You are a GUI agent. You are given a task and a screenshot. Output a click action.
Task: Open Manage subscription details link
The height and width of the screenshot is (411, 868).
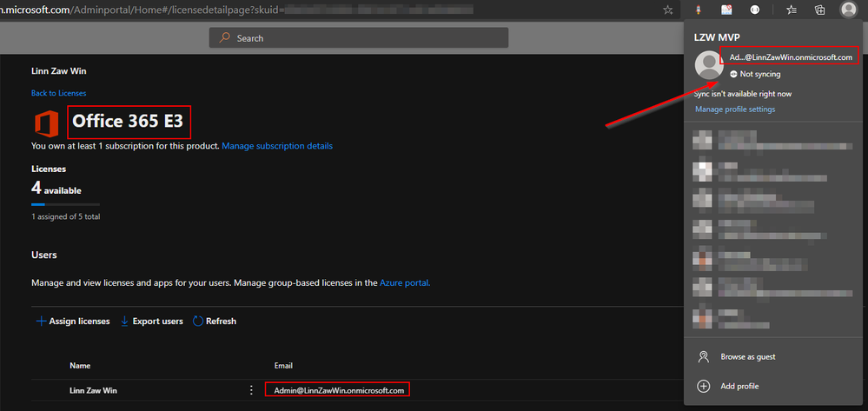click(x=277, y=146)
